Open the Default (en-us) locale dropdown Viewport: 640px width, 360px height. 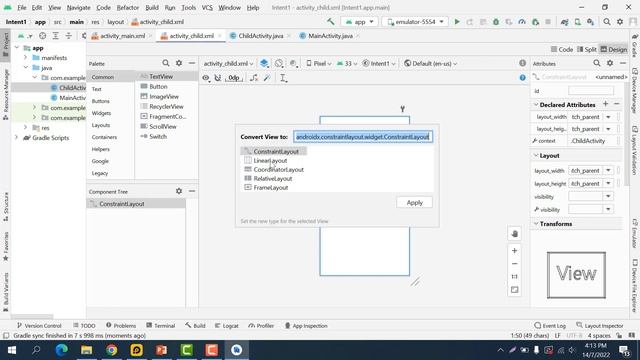click(x=431, y=63)
